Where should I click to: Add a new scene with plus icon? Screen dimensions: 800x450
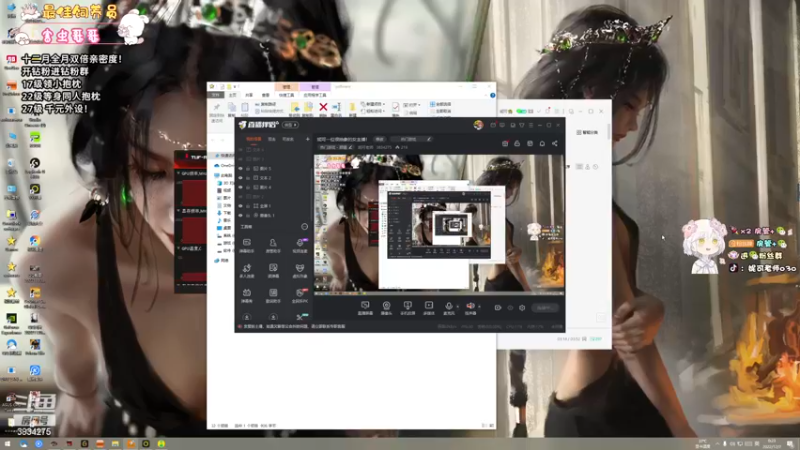tap(307, 139)
